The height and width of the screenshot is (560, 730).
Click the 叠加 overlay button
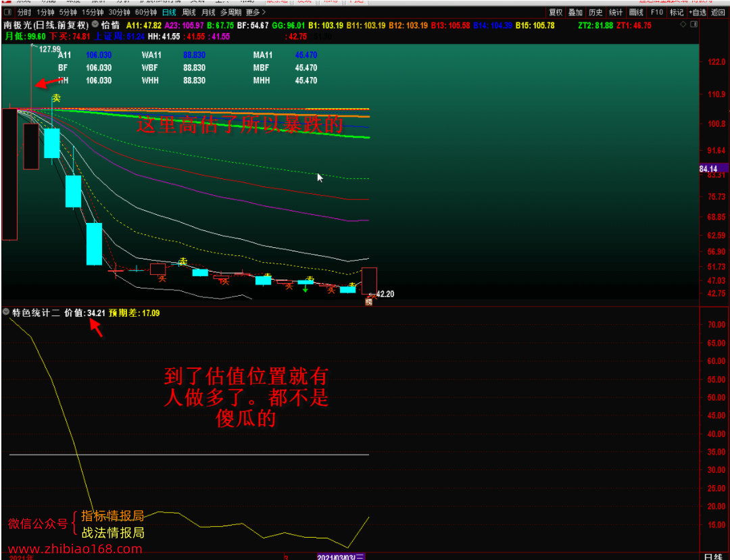(x=575, y=13)
